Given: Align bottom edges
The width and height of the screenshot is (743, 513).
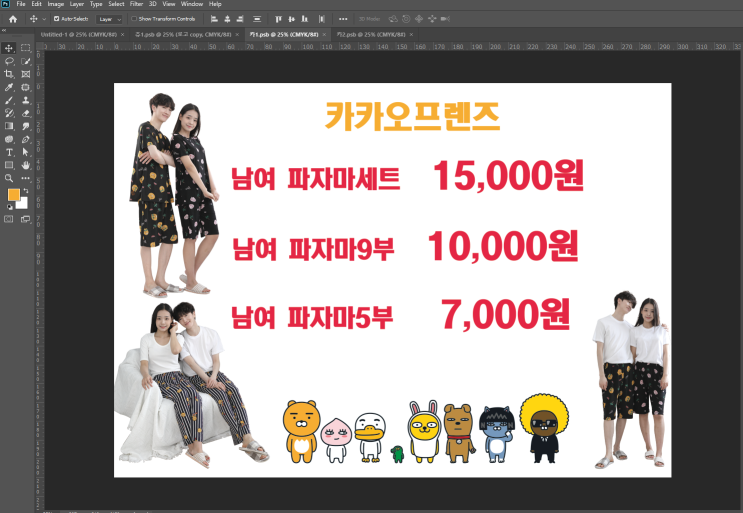Looking at the screenshot, I should click(305, 19).
